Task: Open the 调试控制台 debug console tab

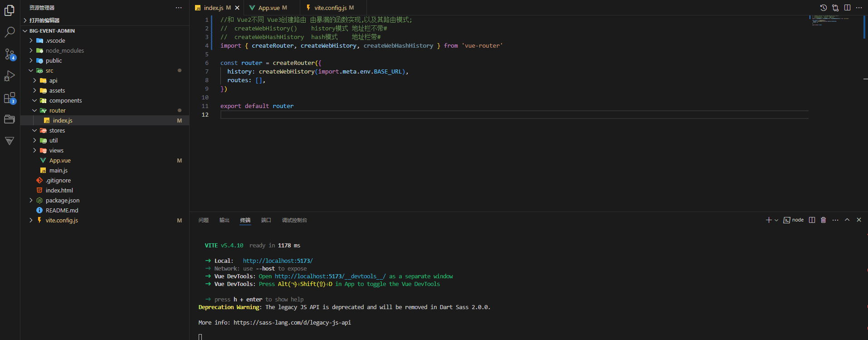Action: [x=295, y=220]
